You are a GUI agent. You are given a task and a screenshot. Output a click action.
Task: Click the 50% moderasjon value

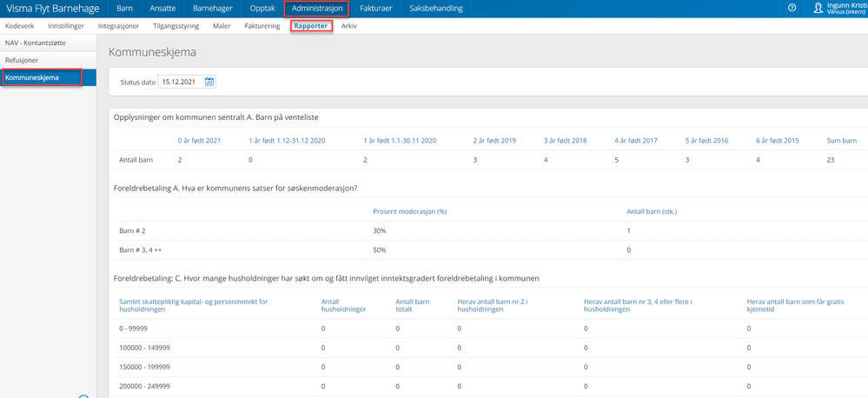(x=380, y=249)
